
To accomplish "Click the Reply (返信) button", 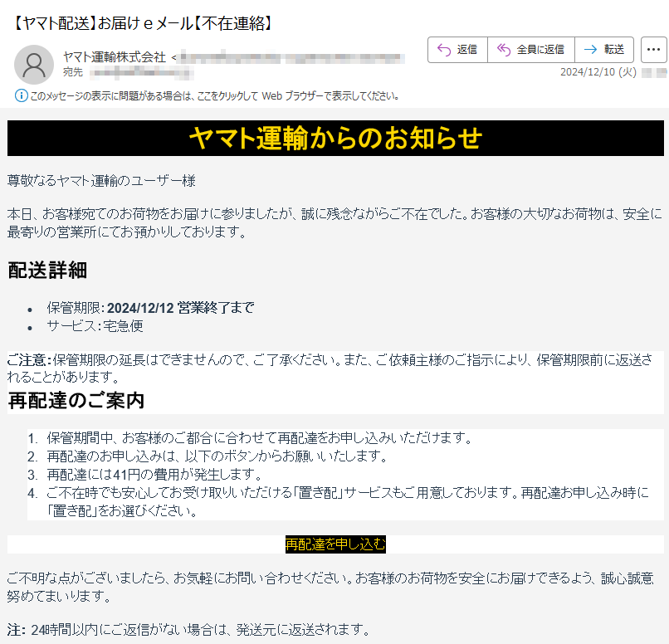I will tap(458, 50).
